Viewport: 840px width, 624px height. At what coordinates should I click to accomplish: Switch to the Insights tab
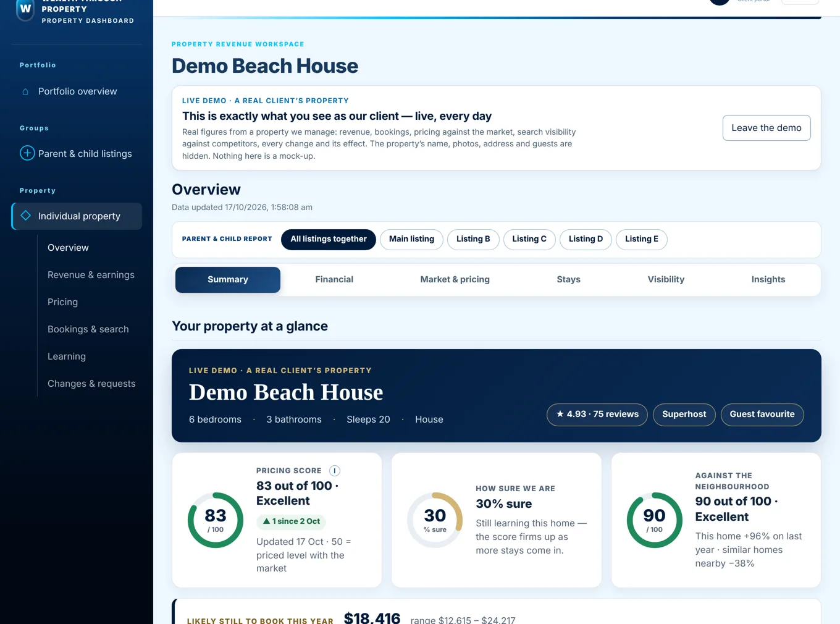[x=768, y=280]
